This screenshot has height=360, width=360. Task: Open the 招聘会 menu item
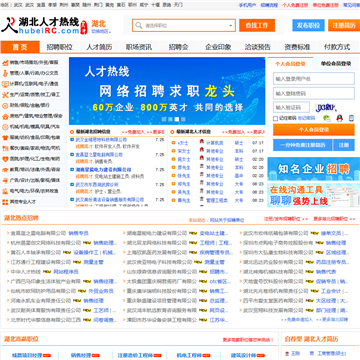tap(178, 47)
